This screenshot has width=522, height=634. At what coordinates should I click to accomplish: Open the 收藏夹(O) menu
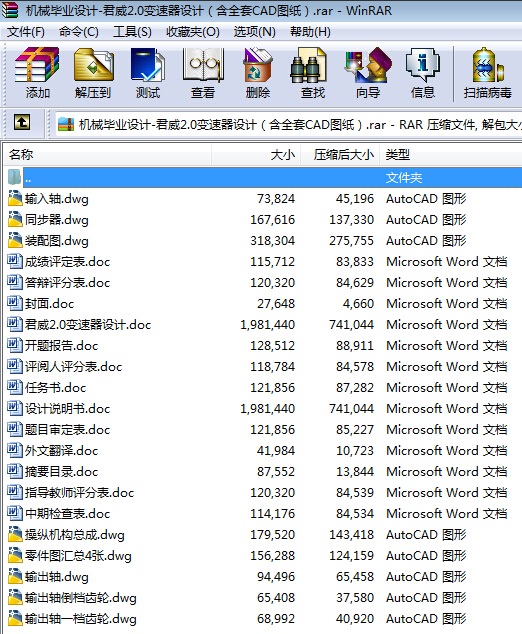point(193,32)
